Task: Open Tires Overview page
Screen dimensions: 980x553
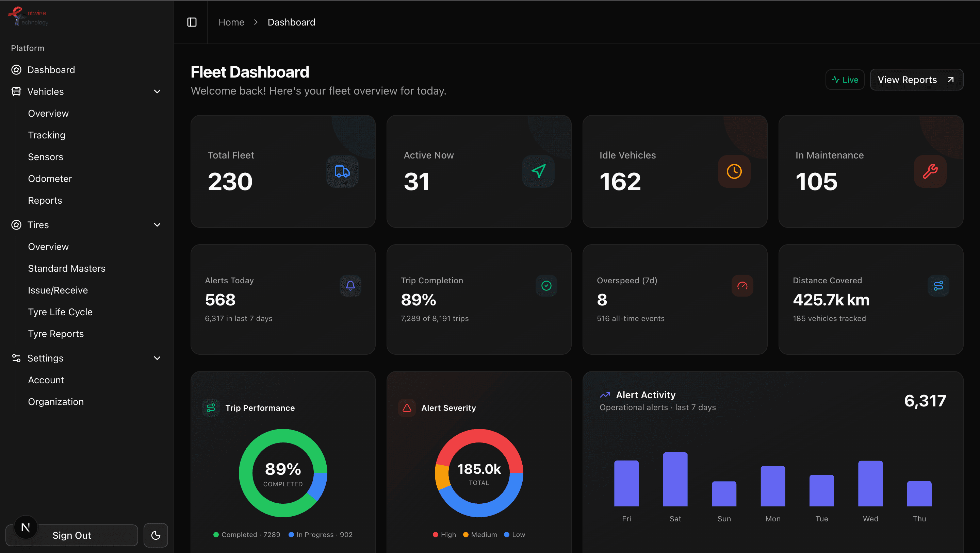Action: point(48,247)
